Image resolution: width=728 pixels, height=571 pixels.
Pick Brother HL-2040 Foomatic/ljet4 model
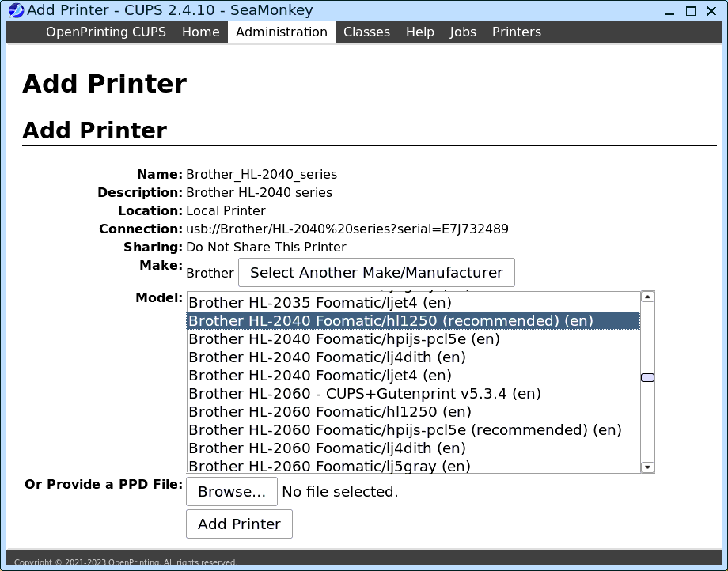[x=413, y=375]
